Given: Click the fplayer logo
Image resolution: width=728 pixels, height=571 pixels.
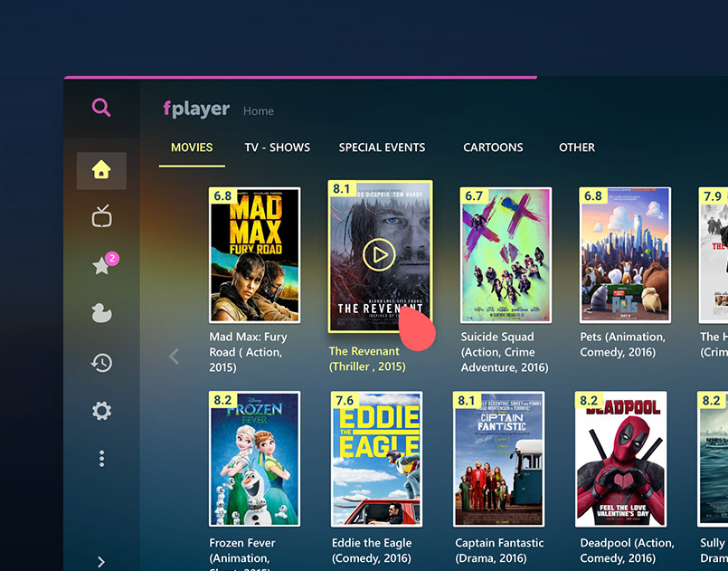Looking at the screenshot, I should pyautogui.click(x=196, y=109).
